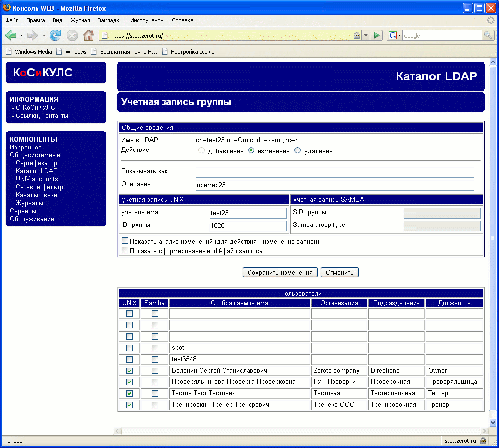
Task: Go to the Home page icon
Action: point(89,35)
